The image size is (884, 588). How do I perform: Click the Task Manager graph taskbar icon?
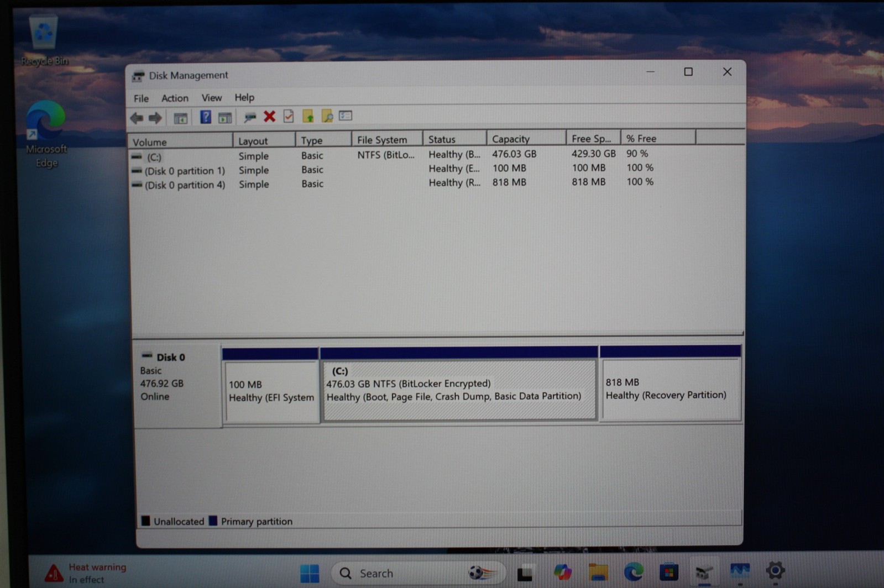tap(740, 571)
